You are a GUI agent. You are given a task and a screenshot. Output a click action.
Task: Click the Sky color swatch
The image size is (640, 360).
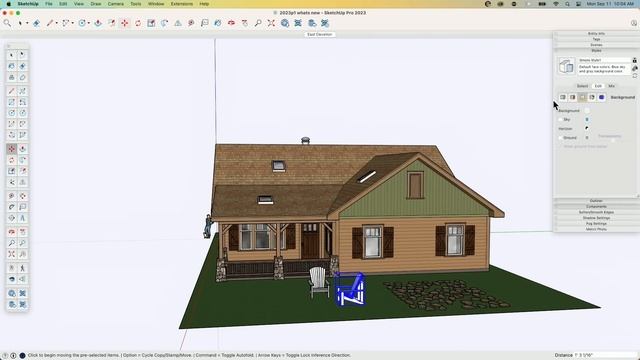[587, 120]
